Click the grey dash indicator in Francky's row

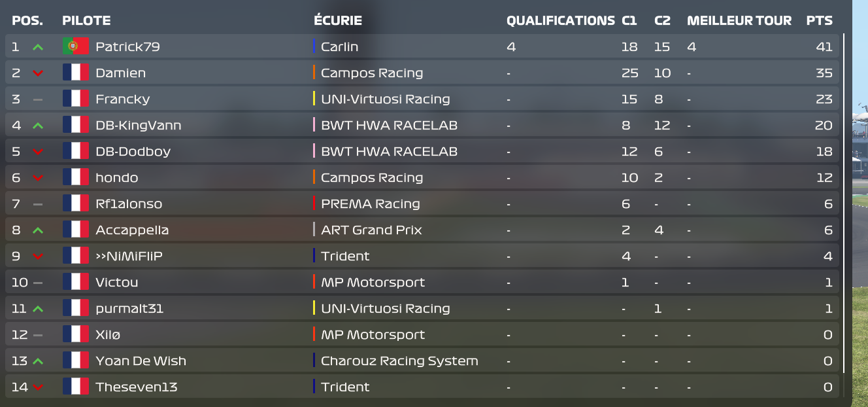38,99
